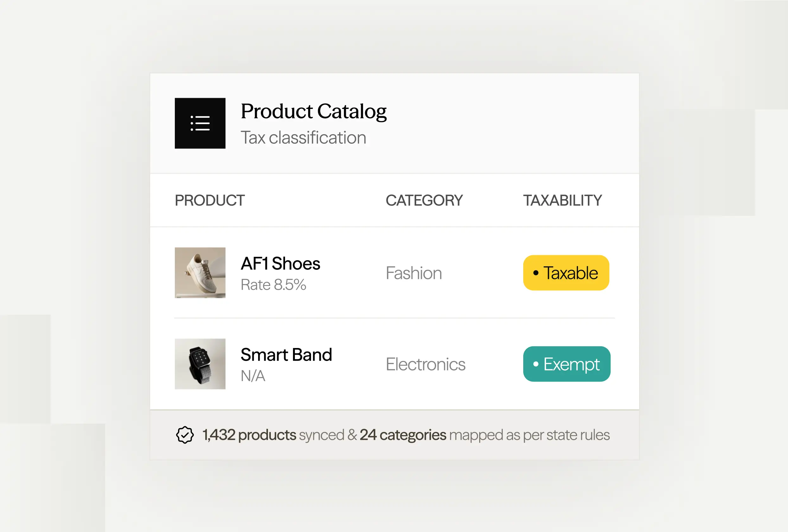Sort by the TAXABILITY column header
The width and height of the screenshot is (788, 532).
562,200
